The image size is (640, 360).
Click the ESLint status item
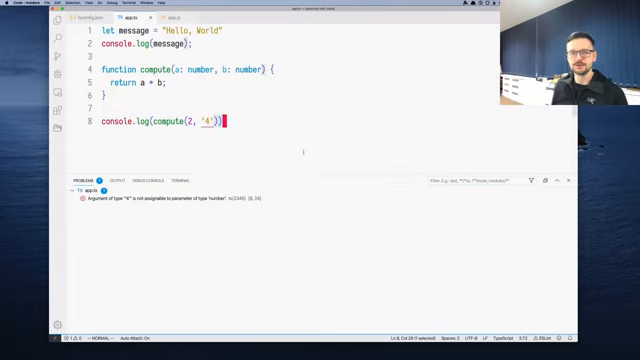click(542, 338)
